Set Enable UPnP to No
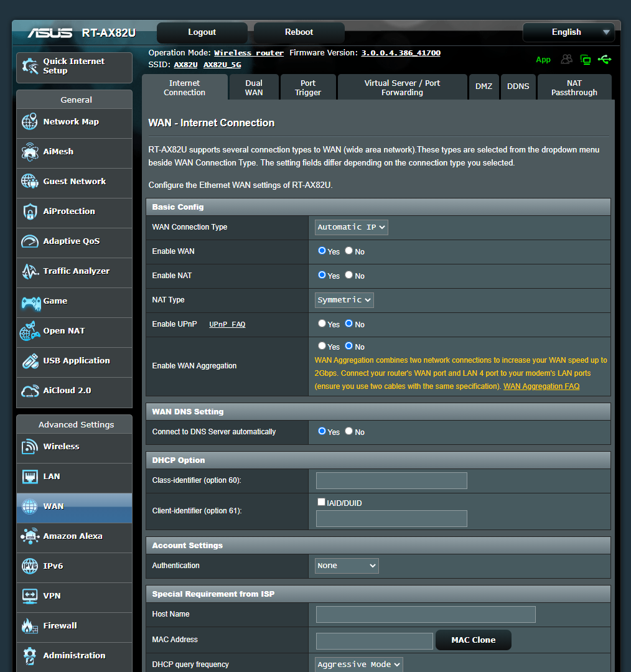Viewport: 631px width, 672px height. click(x=349, y=324)
